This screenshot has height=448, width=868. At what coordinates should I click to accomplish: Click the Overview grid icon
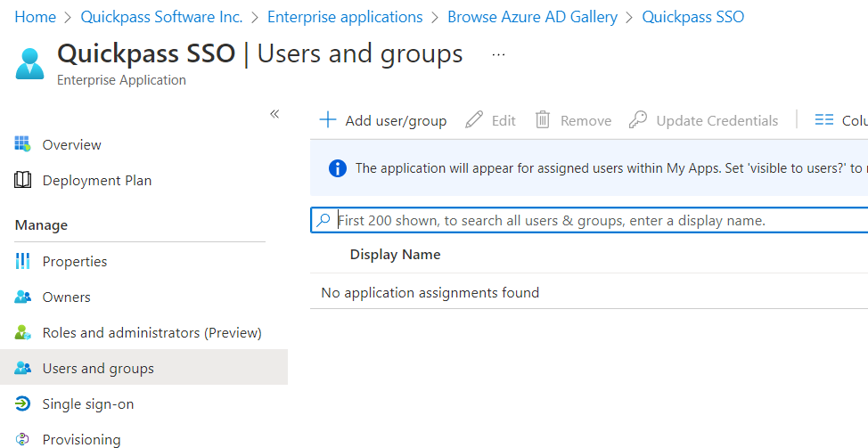(x=22, y=143)
